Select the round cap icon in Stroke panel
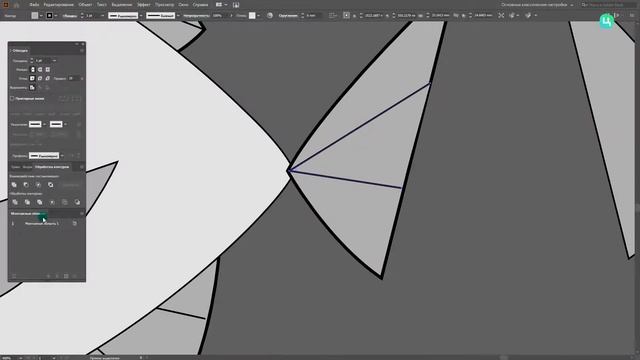Image resolution: width=640 pixels, height=360 pixels. 40,70
